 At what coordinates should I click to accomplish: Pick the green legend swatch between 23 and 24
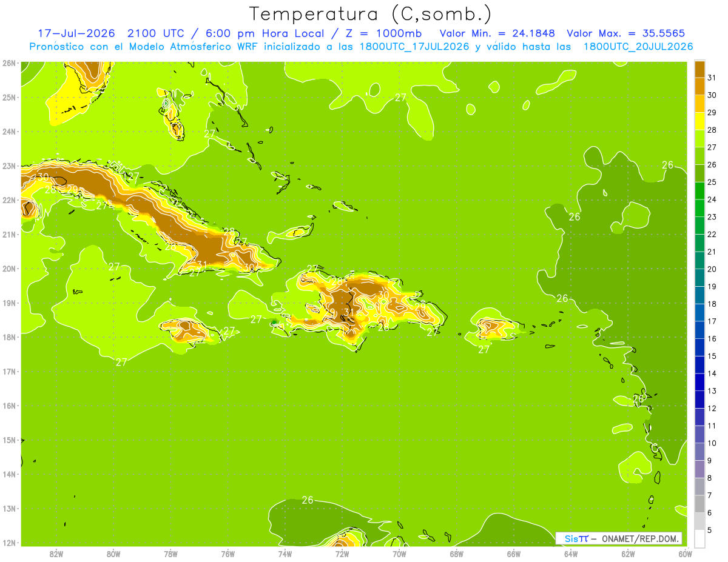(x=699, y=208)
